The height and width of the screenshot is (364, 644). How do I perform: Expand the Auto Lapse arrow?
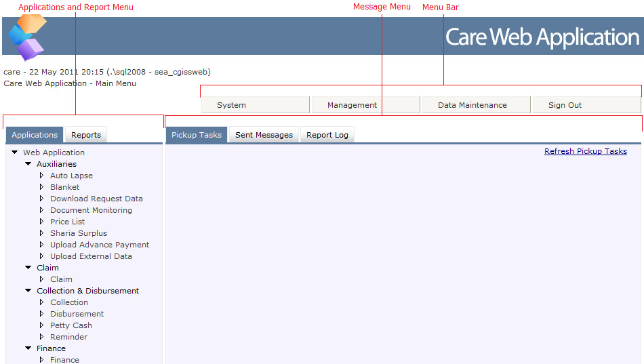pos(42,176)
